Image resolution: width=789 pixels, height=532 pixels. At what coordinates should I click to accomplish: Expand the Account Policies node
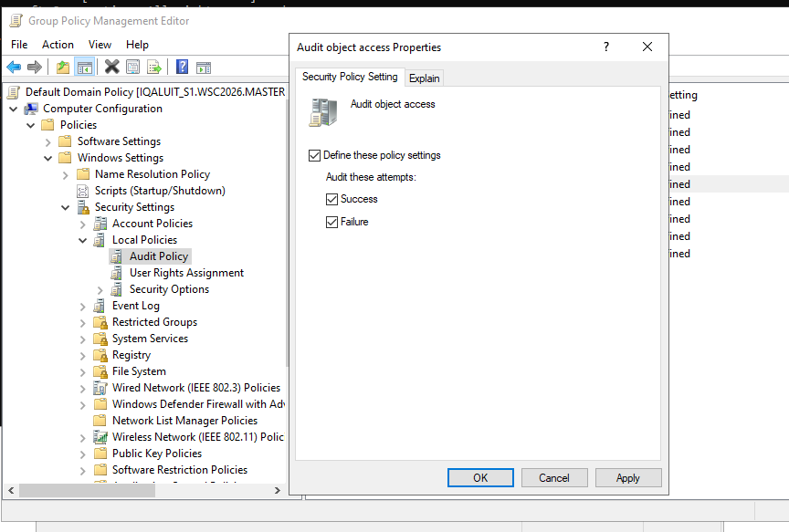(83, 224)
